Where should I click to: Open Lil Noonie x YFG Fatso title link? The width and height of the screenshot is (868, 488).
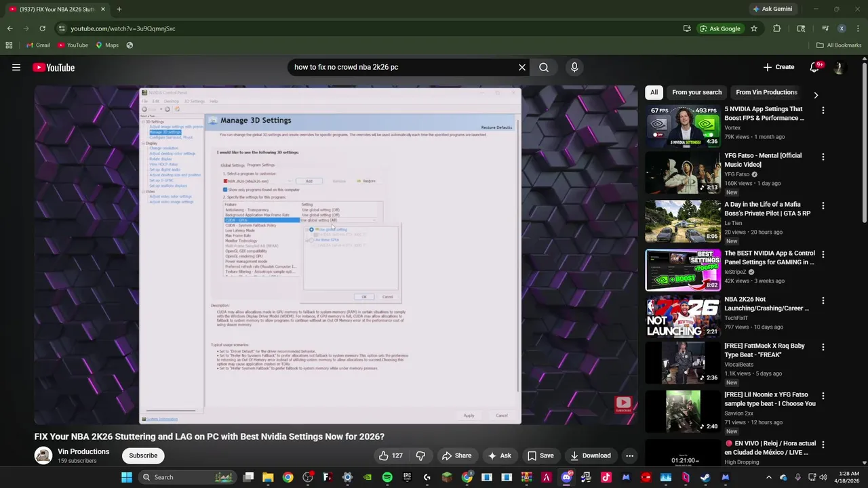point(770,399)
